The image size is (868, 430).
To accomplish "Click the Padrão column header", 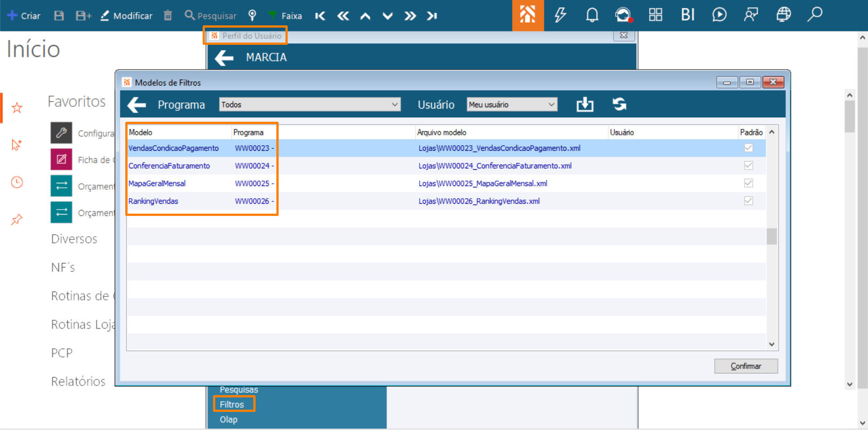I will point(751,132).
